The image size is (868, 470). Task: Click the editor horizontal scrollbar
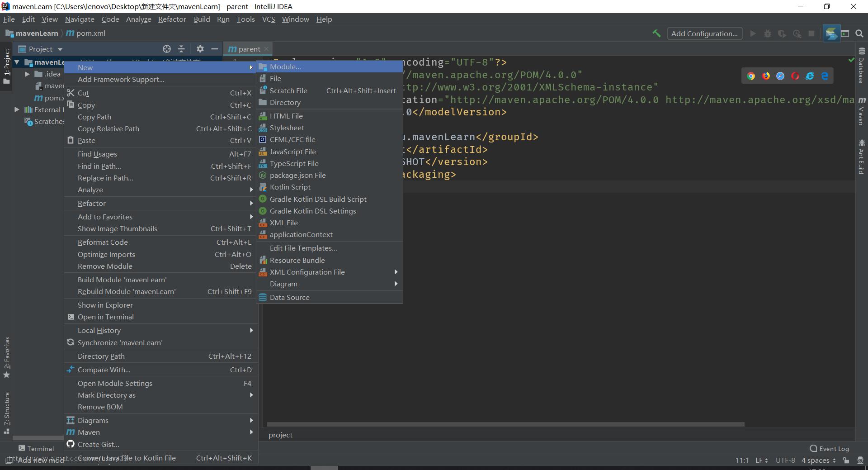pos(505,424)
